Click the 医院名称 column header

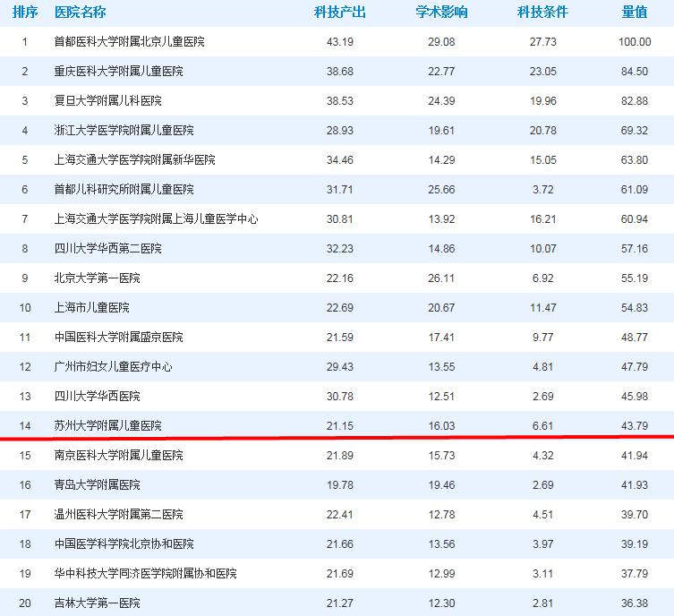click(x=81, y=12)
